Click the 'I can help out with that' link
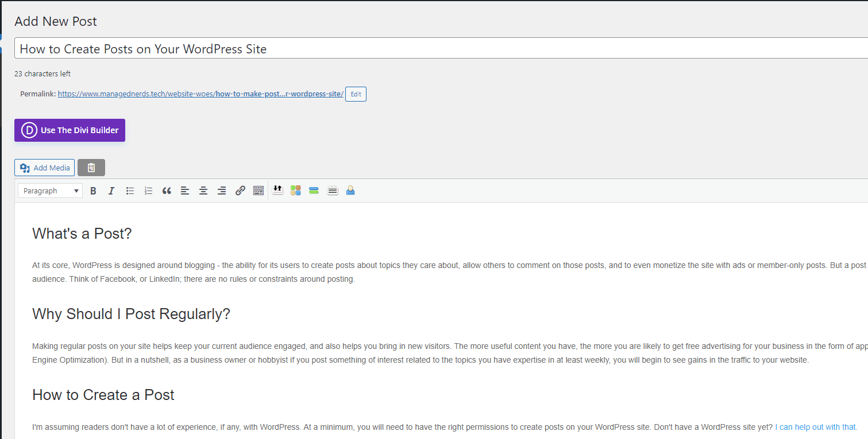This screenshot has width=868, height=439. (816, 426)
